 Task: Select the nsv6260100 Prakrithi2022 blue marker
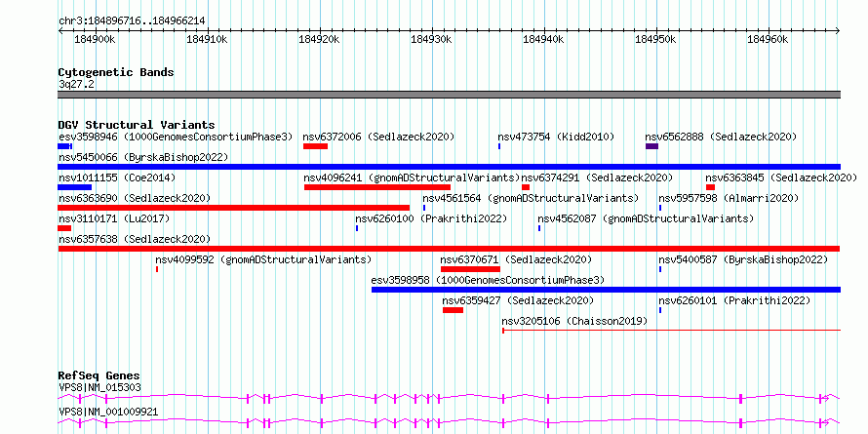(x=357, y=228)
